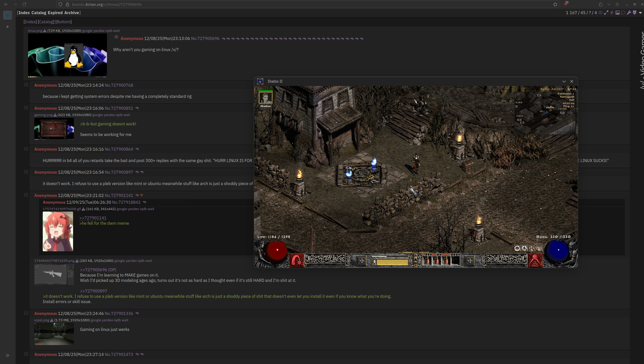Toggle the thread watcher eye icon
644x364 pixels.
(x=600, y=13)
